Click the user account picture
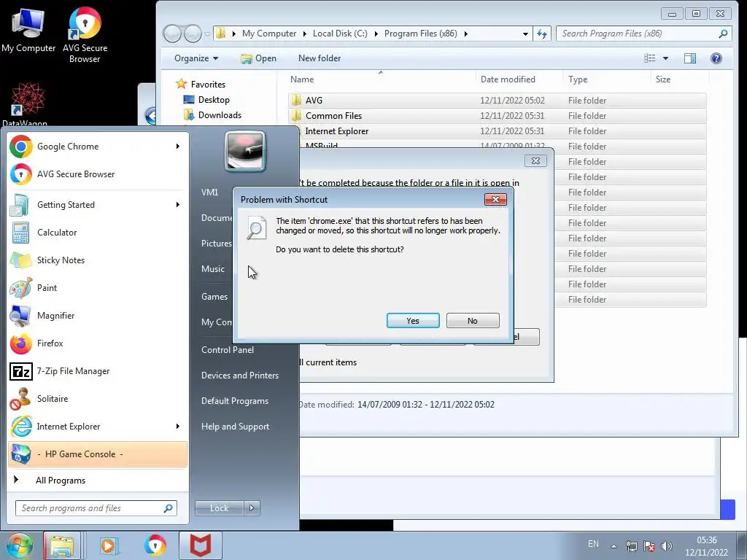 coord(245,151)
